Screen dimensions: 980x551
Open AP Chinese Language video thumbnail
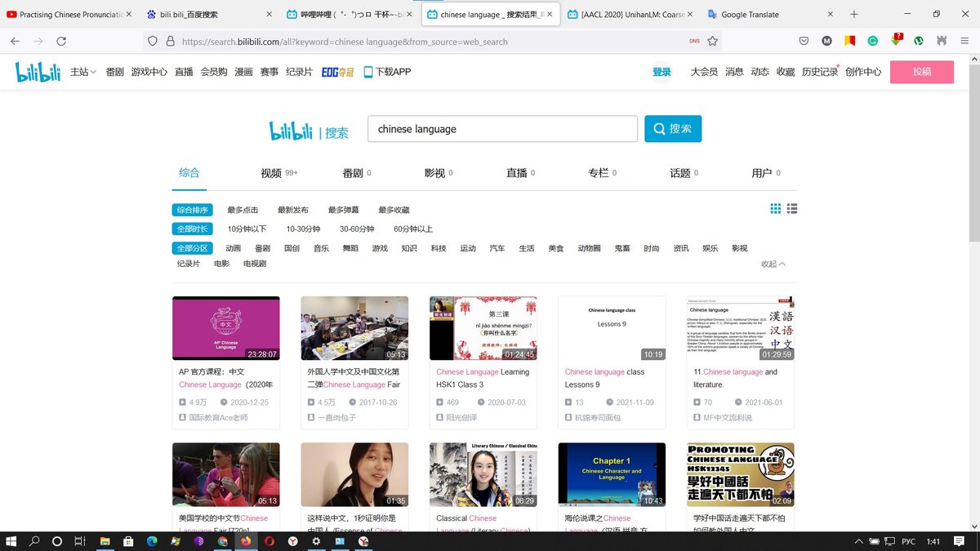226,328
